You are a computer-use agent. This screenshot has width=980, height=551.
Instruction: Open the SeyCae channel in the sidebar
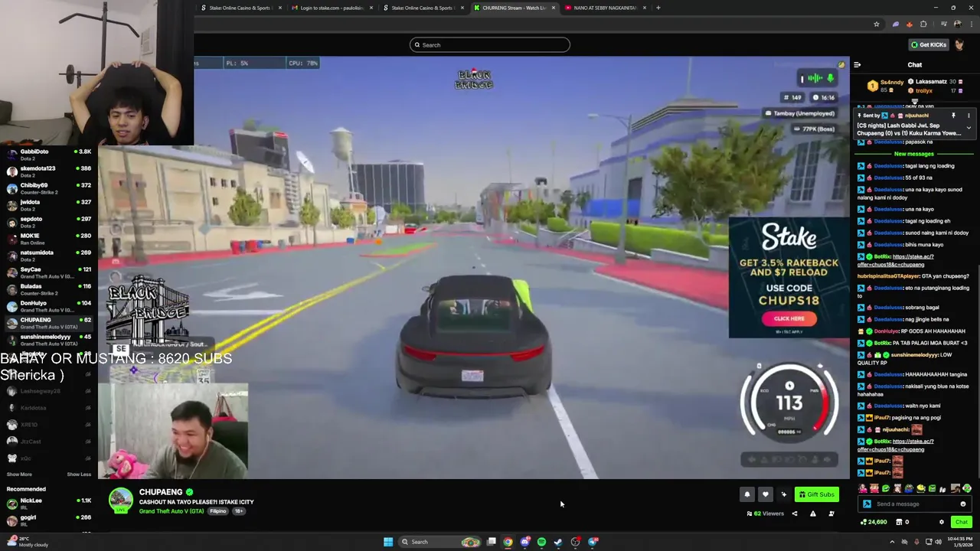[48, 272]
